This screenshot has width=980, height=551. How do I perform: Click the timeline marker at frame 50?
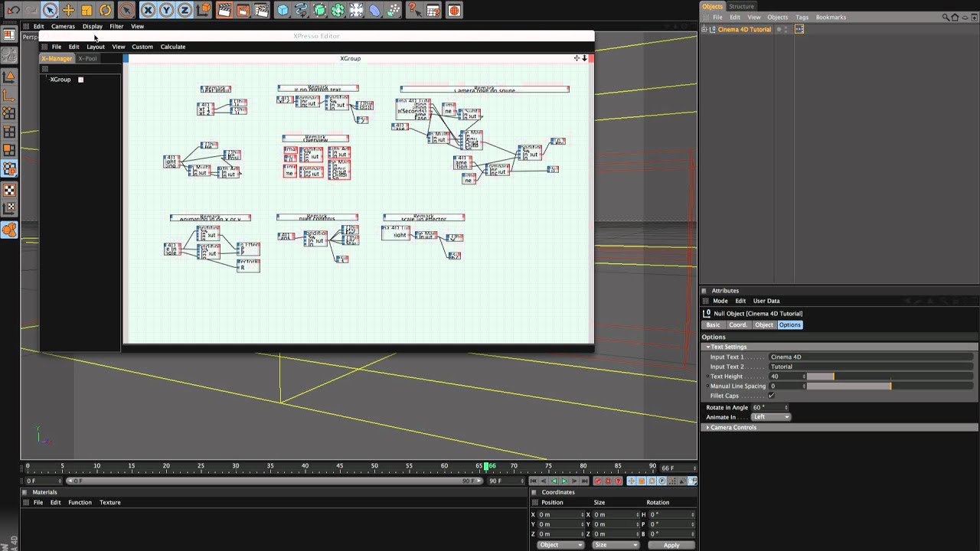374,465
